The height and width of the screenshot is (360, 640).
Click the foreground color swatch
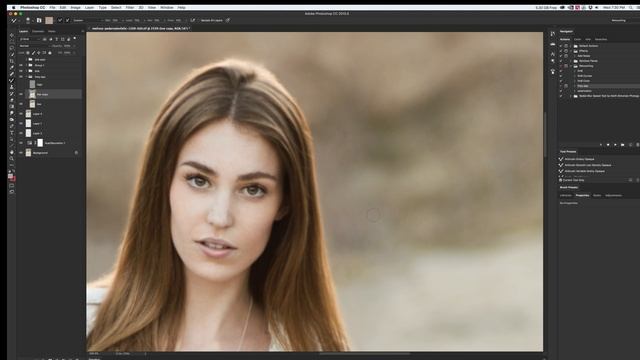click(x=10, y=176)
